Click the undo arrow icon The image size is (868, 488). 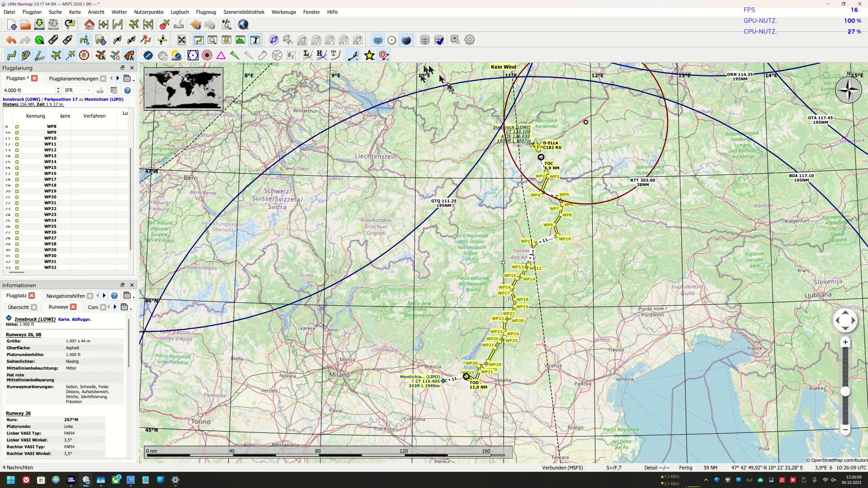pyautogui.click(x=11, y=40)
